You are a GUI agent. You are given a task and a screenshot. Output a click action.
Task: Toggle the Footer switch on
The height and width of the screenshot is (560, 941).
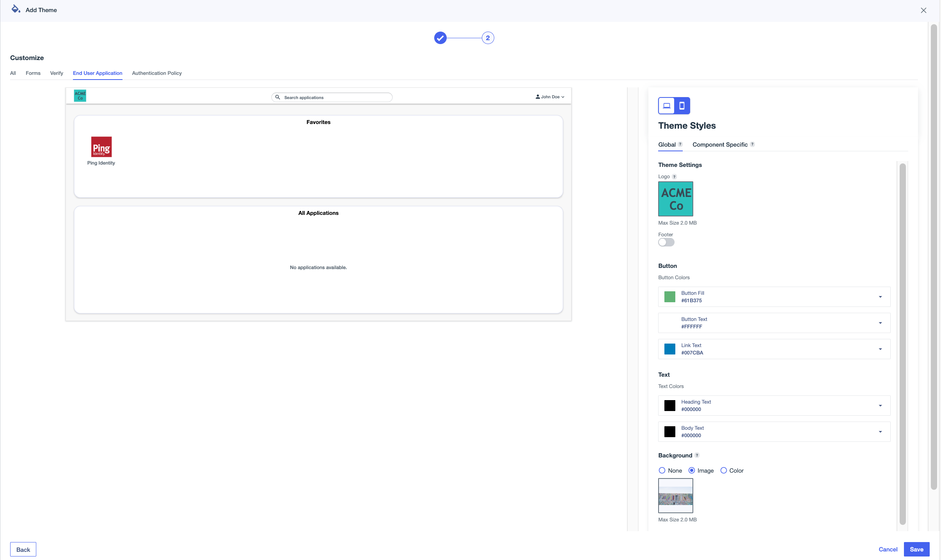tap(666, 242)
